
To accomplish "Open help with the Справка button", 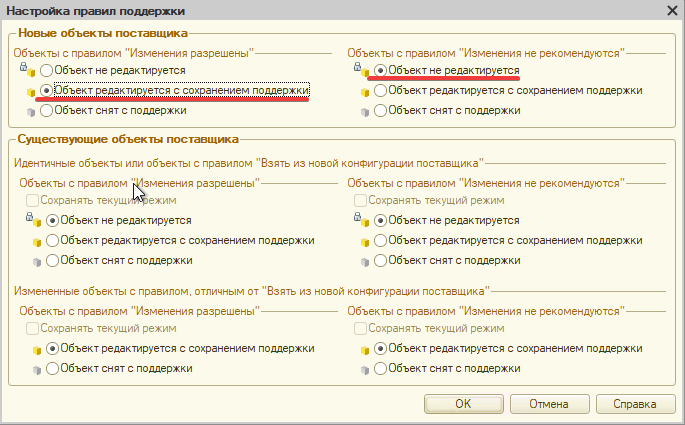I will [x=636, y=404].
